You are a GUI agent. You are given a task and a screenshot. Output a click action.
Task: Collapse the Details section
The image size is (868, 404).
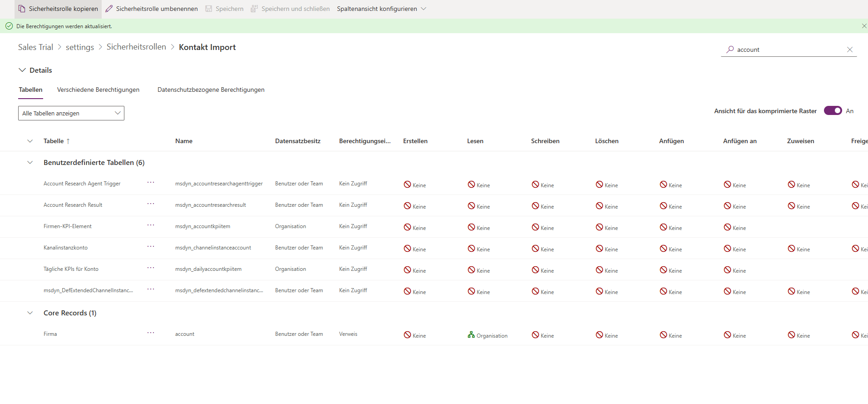22,70
